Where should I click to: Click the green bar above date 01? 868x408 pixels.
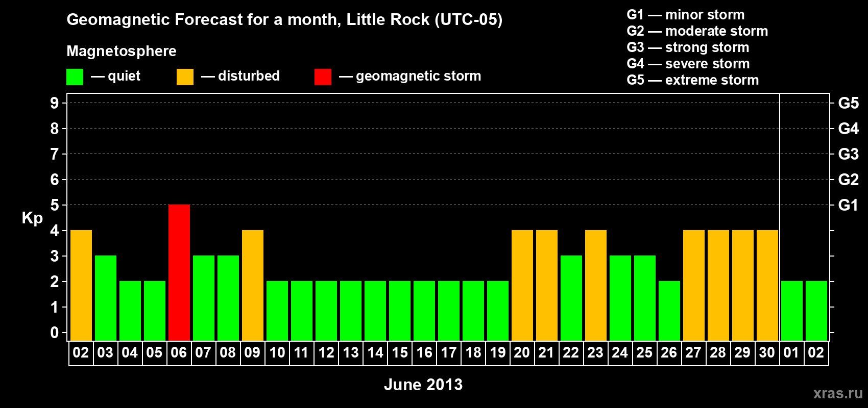pos(792,311)
